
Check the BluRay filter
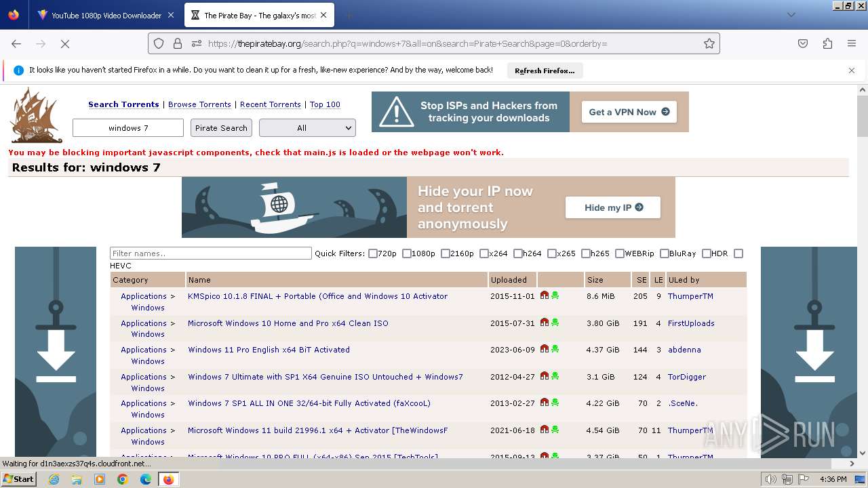click(x=665, y=253)
